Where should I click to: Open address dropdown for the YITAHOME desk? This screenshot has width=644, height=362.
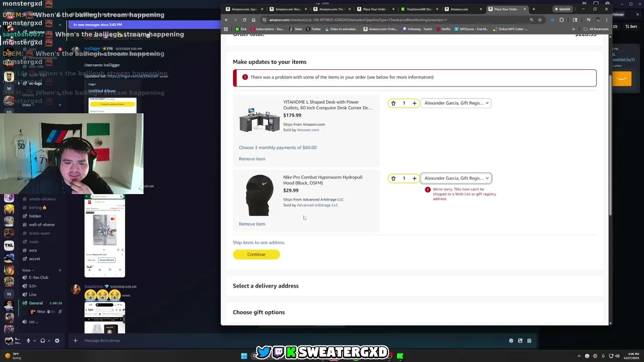pos(456,103)
